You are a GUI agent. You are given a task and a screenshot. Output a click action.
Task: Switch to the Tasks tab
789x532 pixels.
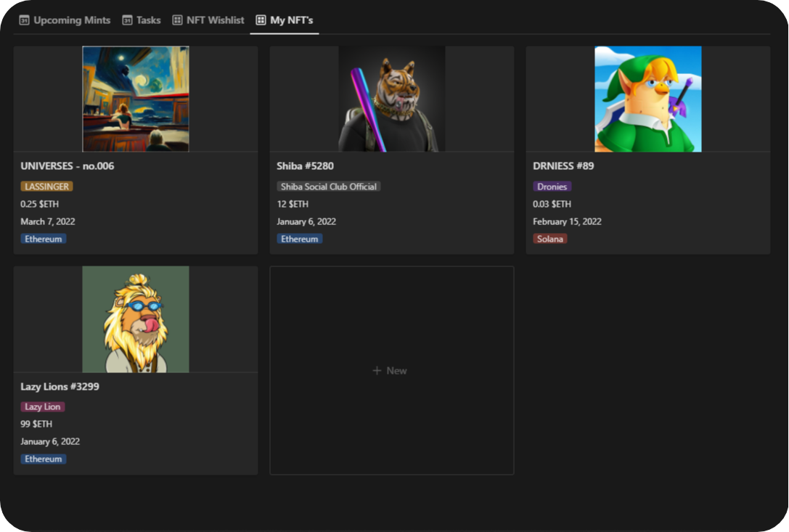(x=142, y=20)
